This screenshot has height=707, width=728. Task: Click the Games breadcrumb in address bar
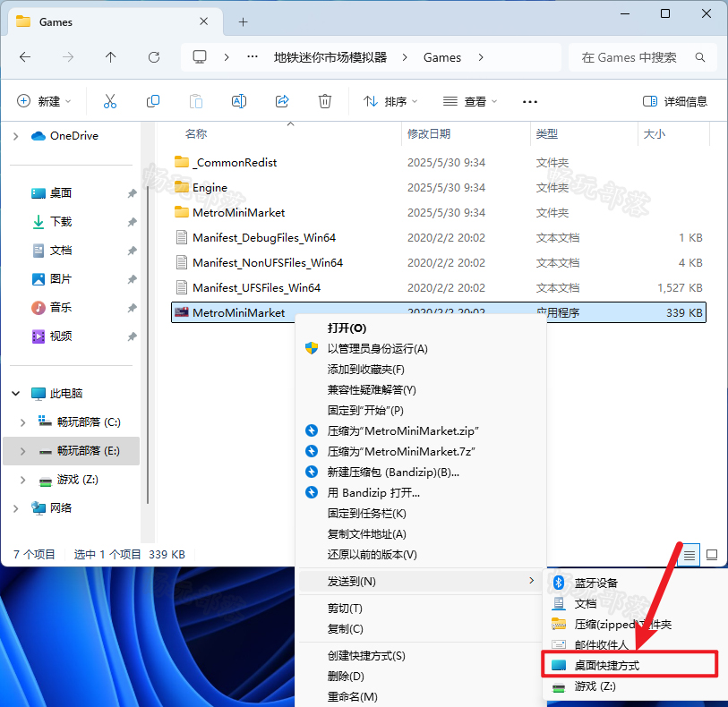[442, 57]
